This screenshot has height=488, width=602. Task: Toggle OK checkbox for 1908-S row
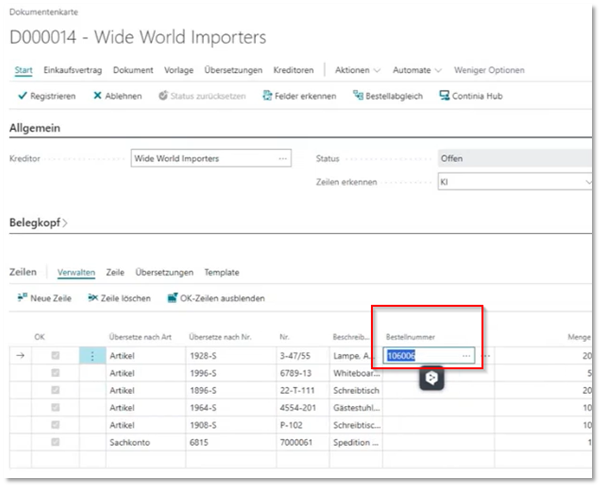tap(55, 425)
